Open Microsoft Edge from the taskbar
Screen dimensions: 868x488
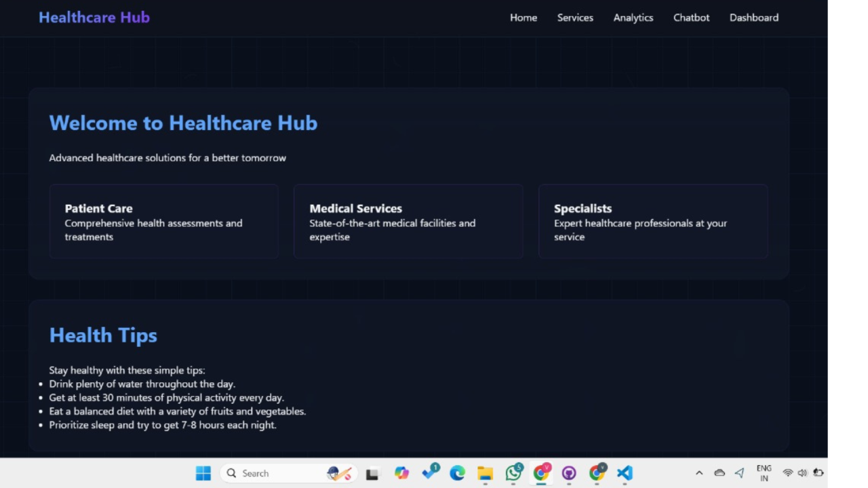457,473
